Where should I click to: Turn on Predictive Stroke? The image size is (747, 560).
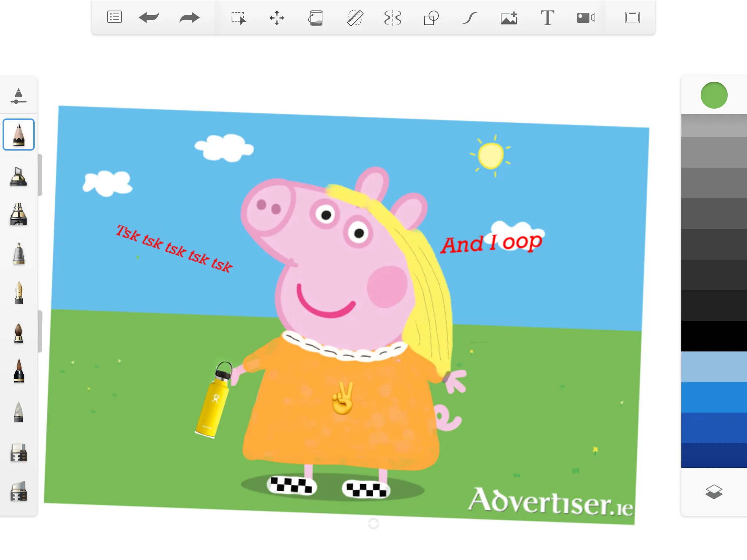point(470,18)
